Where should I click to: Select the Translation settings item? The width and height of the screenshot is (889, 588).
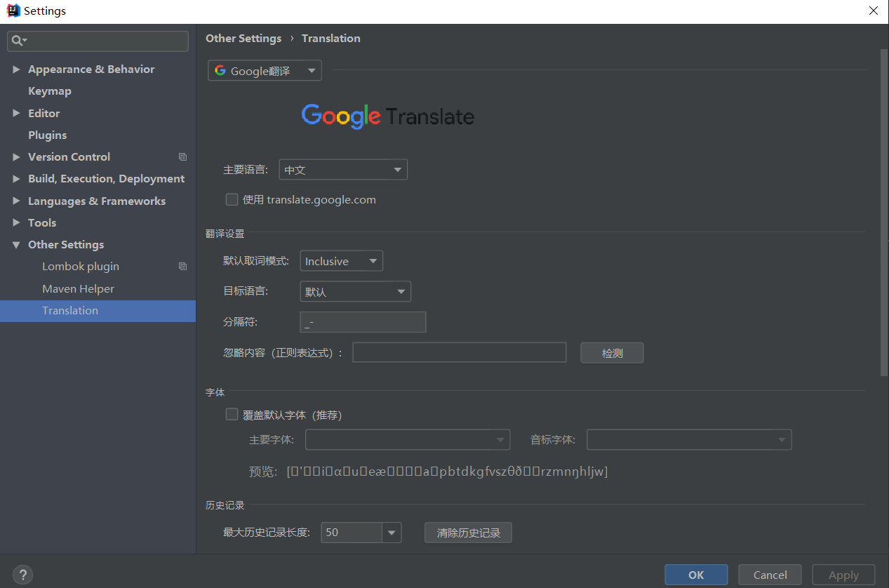coord(98,311)
